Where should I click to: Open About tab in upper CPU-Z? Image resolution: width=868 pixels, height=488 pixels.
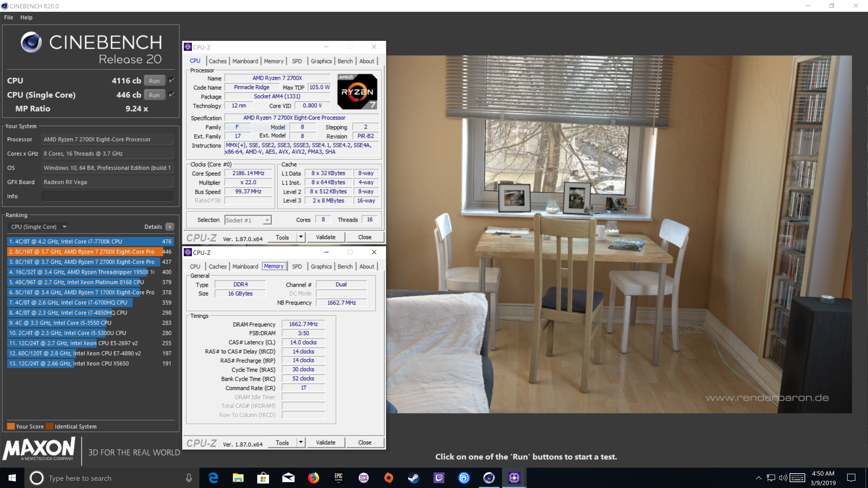click(366, 61)
